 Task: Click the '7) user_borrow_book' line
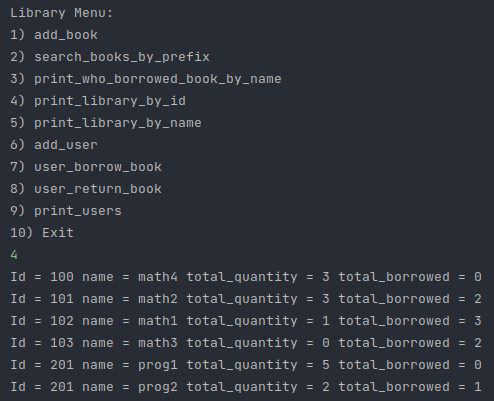click(x=86, y=167)
